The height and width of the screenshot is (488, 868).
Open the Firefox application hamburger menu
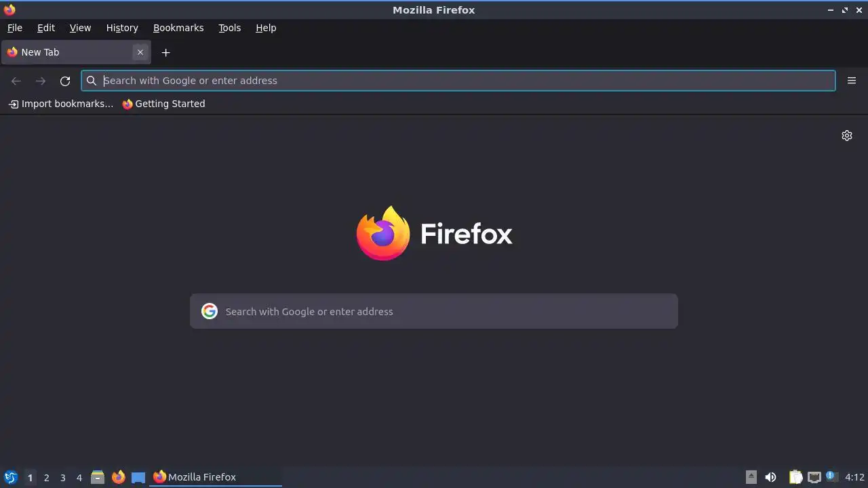[x=852, y=81]
